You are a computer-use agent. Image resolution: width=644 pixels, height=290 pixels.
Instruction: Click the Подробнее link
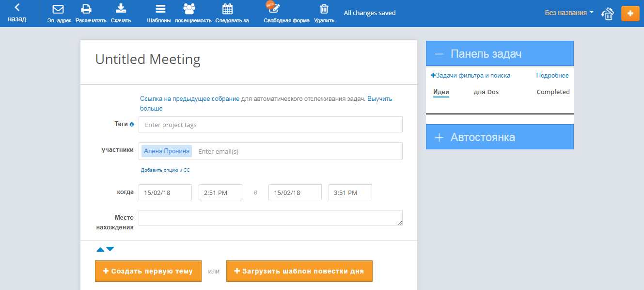click(x=552, y=76)
